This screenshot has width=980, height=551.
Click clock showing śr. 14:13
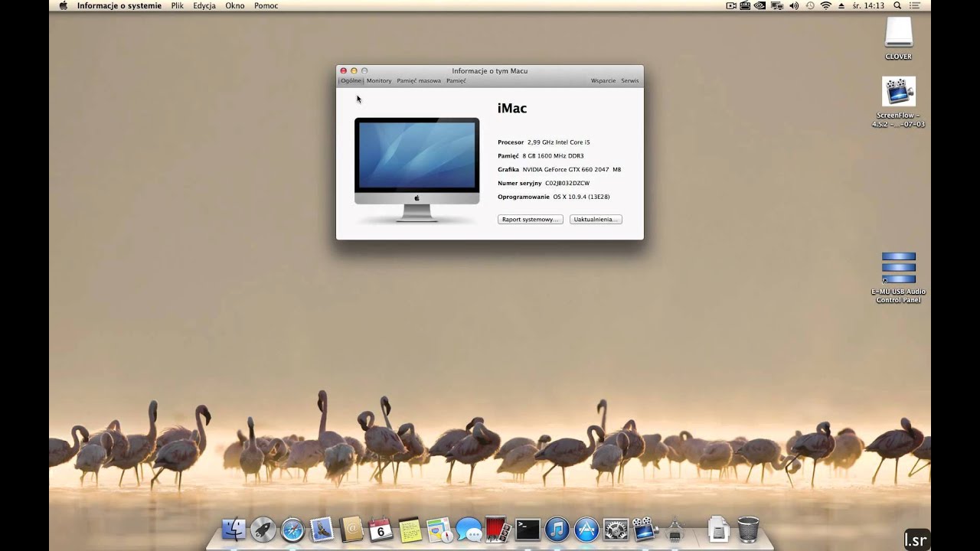click(868, 5)
